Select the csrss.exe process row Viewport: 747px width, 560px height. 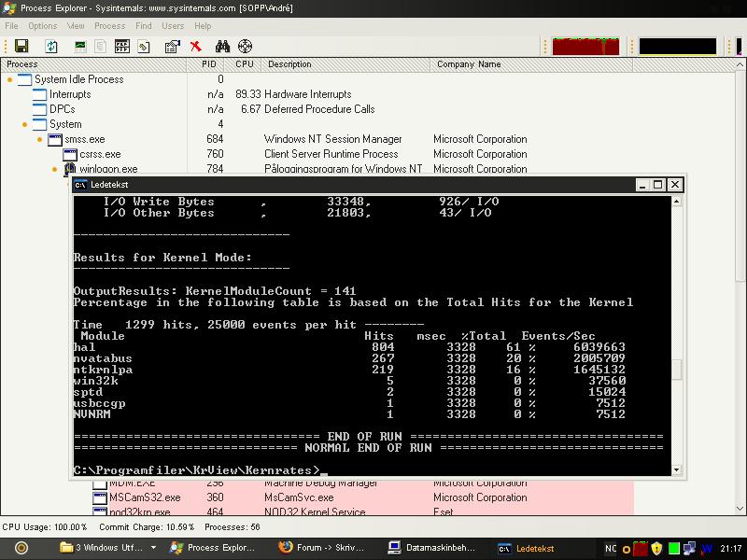317,154
